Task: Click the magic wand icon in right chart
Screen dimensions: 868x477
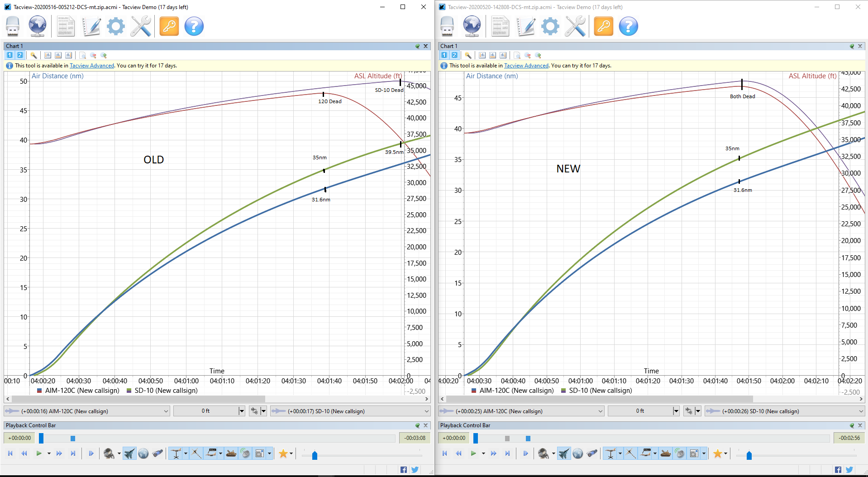Action: click(x=468, y=55)
